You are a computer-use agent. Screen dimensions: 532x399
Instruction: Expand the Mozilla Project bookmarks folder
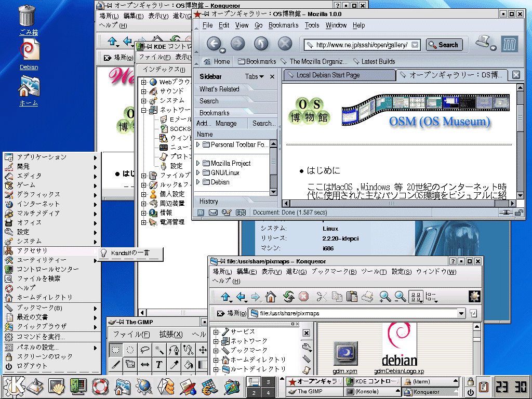coord(198,163)
